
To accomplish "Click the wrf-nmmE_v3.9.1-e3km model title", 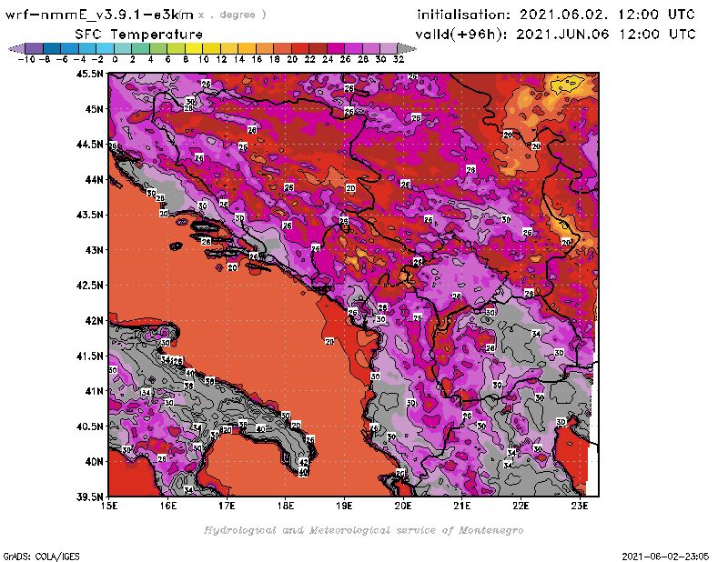I will (x=99, y=15).
